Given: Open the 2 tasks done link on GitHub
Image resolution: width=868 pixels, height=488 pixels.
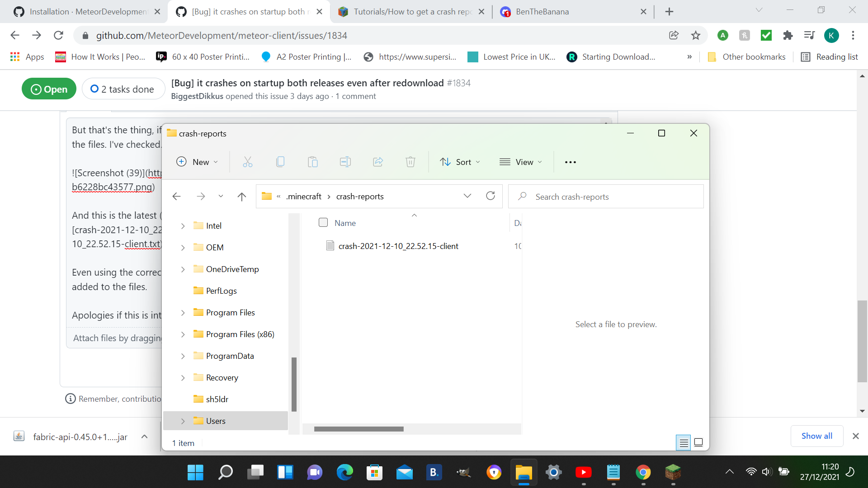Looking at the screenshot, I should [123, 89].
